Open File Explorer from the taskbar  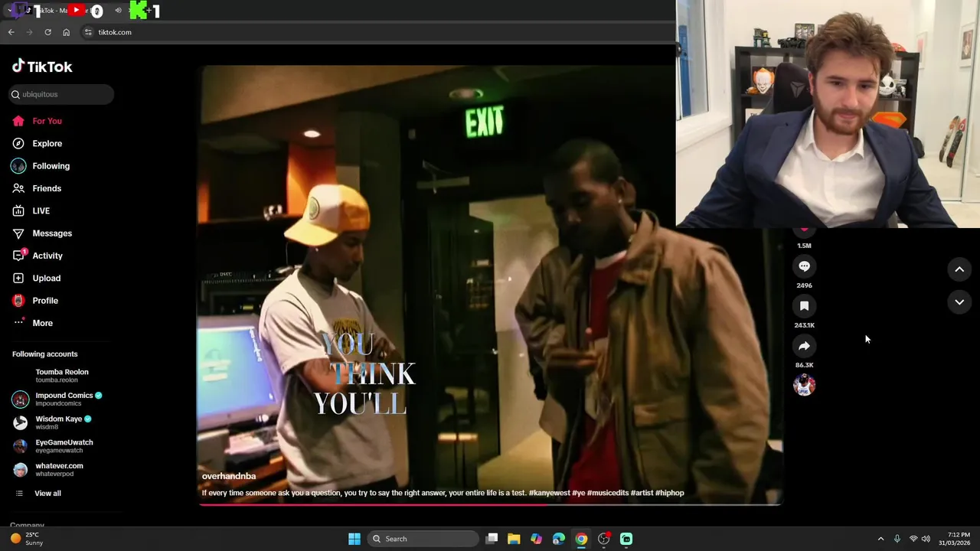click(x=514, y=539)
